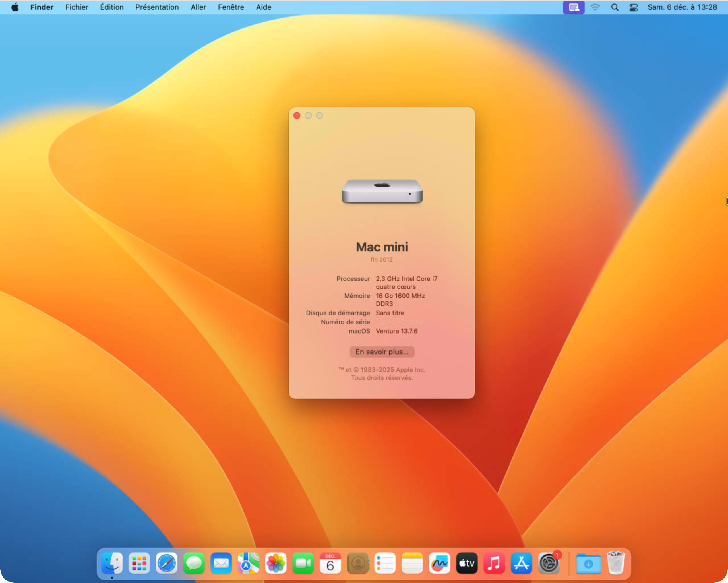The image size is (728, 583).
Task: Open the Présentation menu
Action: 157,7
